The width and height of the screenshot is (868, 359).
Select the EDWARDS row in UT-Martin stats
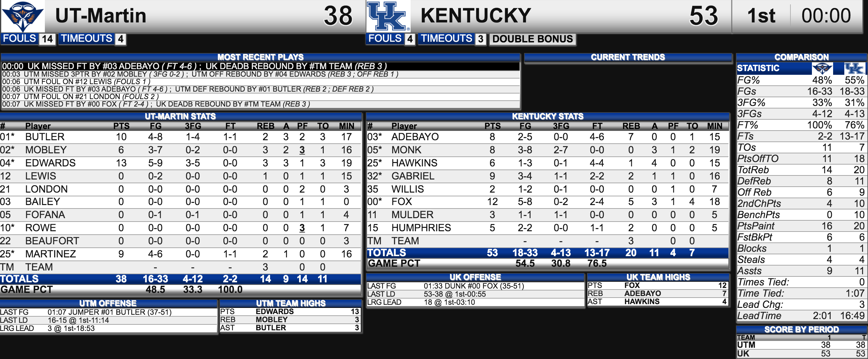coord(180,163)
